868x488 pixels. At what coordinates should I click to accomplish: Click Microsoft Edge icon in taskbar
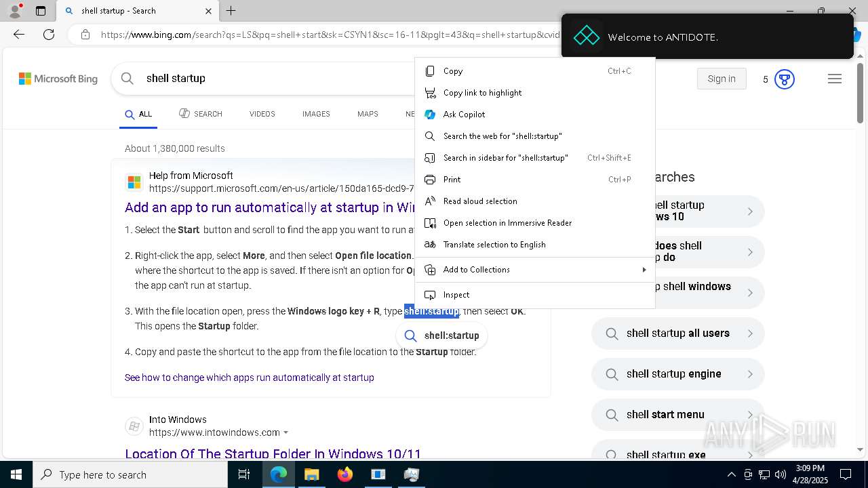[279, 474]
